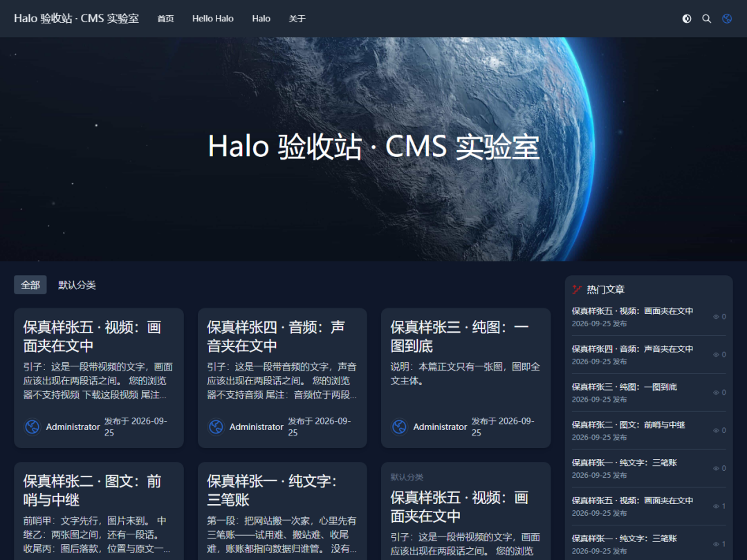The width and height of the screenshot is (747, 560).
Task: Click the Halo 验收站 · CMS 实验室 site logo
Action: [x=76, y=19]
